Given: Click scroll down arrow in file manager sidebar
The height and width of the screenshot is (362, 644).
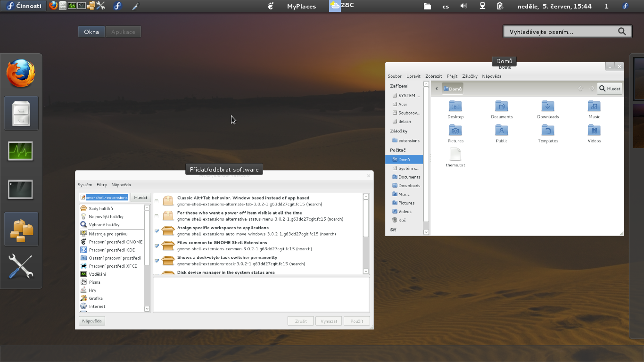Looking at the screenshot, I should 426,232.
